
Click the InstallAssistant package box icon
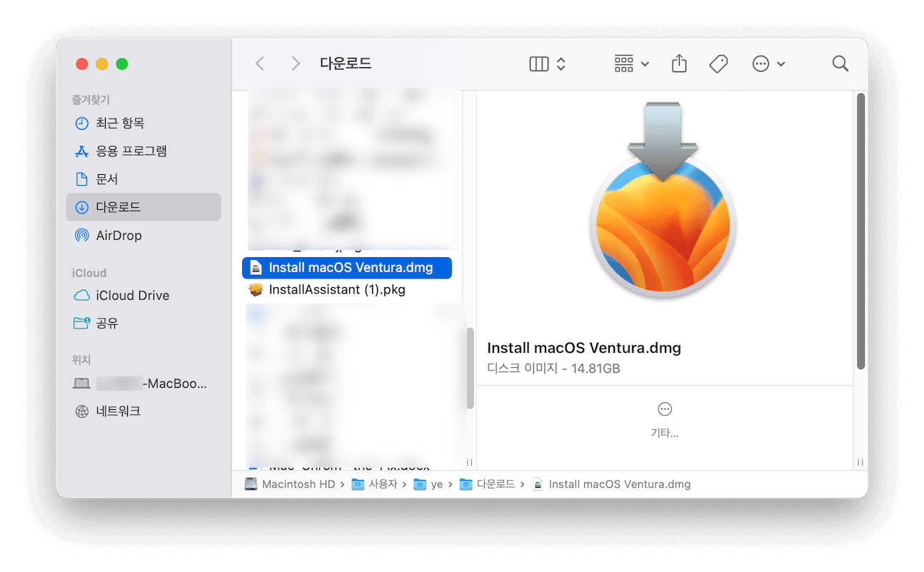(x=256, y=290)
